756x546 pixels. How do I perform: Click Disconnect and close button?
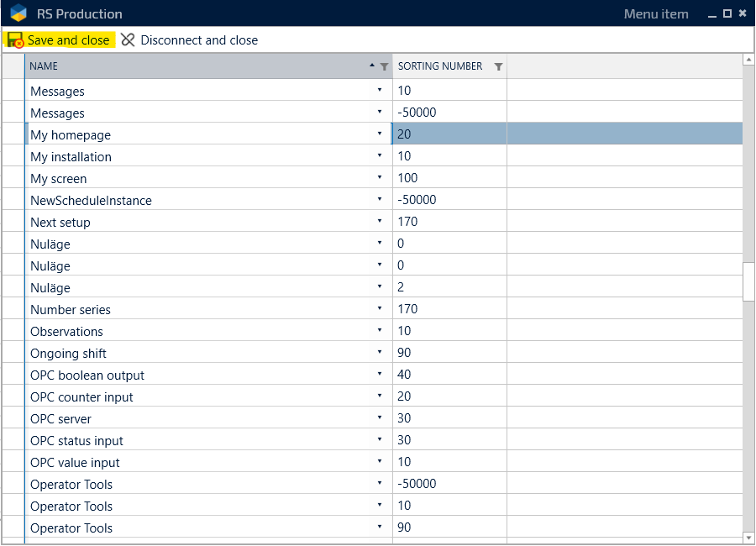point(198,40)
